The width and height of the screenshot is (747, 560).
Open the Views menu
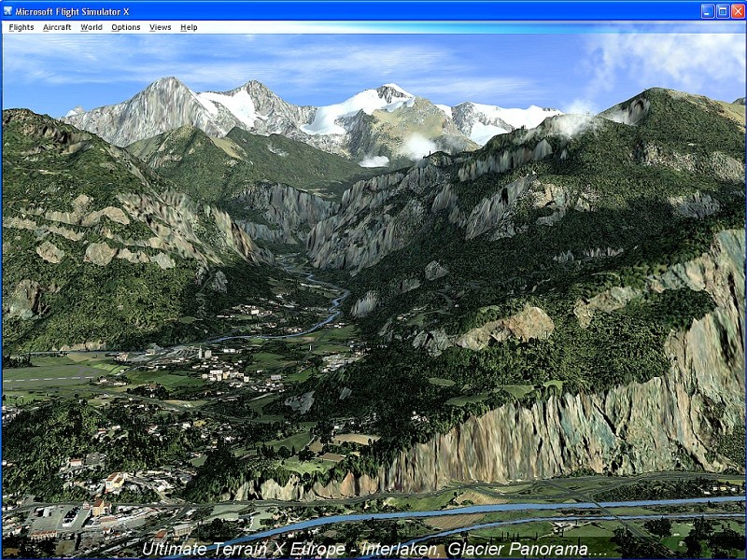click(x=161, y=27)
